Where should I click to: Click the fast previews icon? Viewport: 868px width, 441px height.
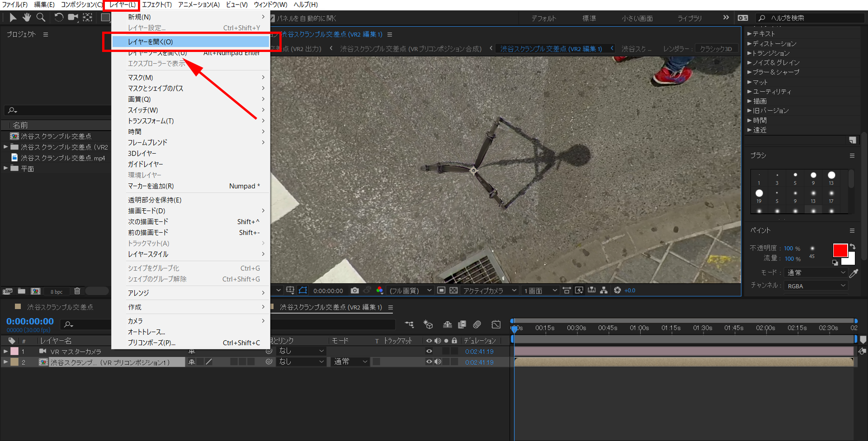coord(579,291)
